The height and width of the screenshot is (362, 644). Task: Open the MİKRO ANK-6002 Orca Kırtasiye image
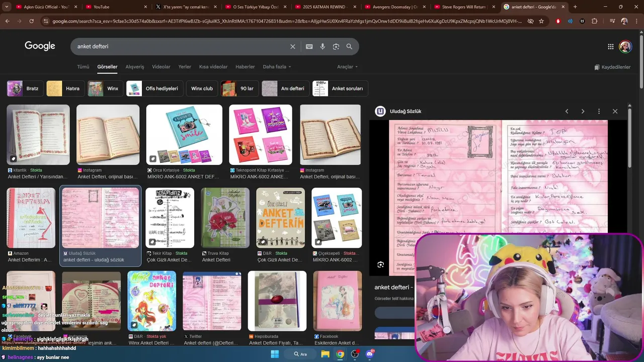(x=184, y=135)
